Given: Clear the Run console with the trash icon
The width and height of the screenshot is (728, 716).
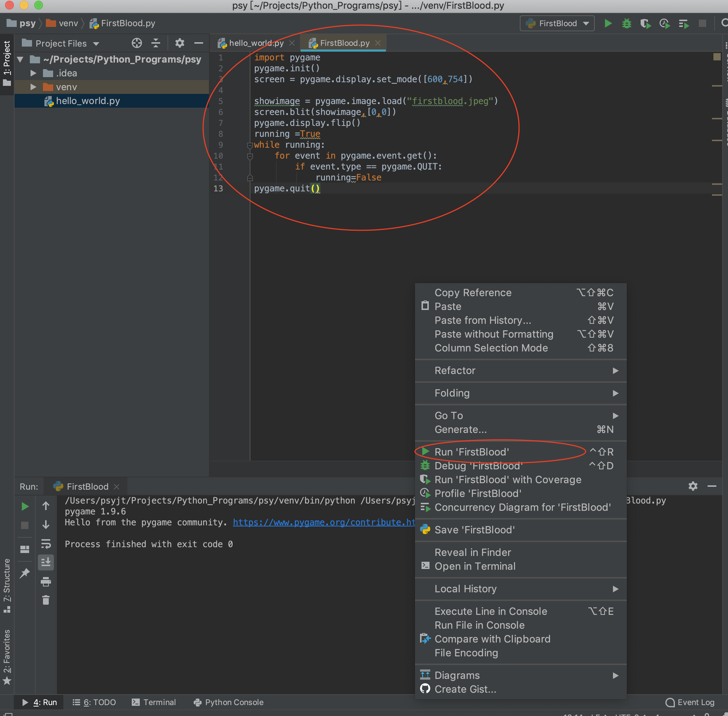Looking at the screenshot, I should coord(46,599).
